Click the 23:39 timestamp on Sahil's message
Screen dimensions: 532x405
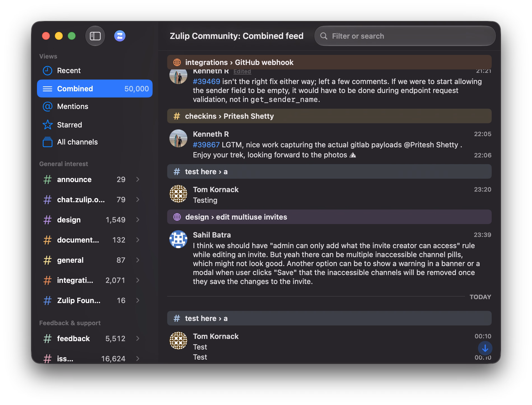[482, 235]
